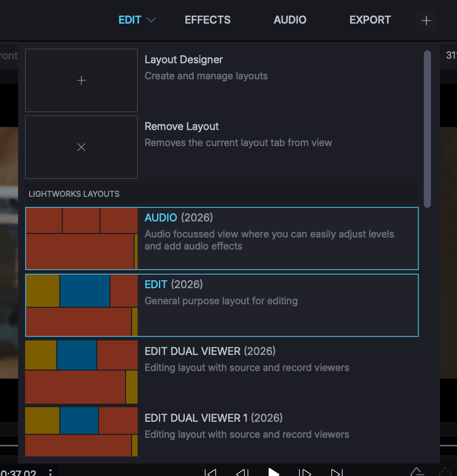Screen dimensions: 457x476
Task: Open the timecode options three-dot menu
Action: pyautogui.click(x=50, y=472)
